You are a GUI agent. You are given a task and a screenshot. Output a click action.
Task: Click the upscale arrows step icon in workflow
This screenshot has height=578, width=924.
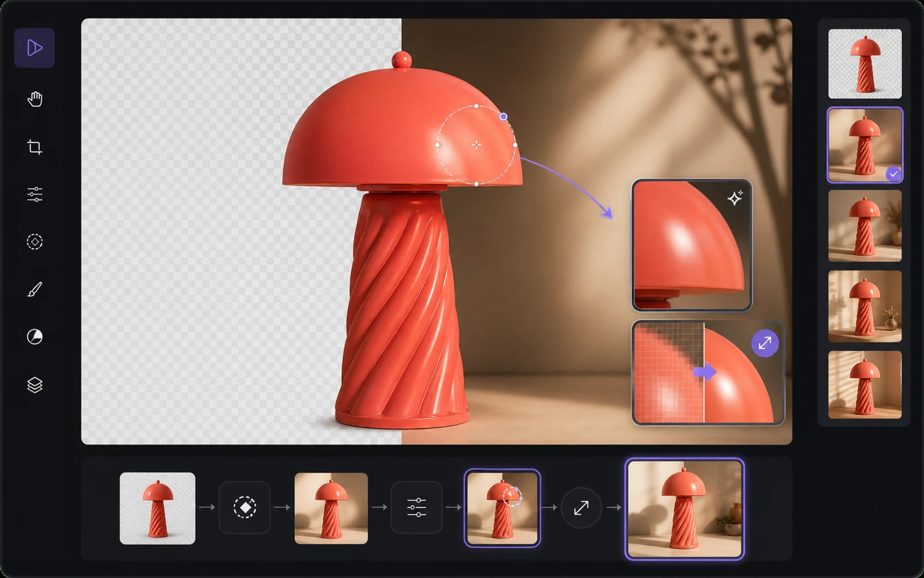pyautogui.click(x=581, y=508)
